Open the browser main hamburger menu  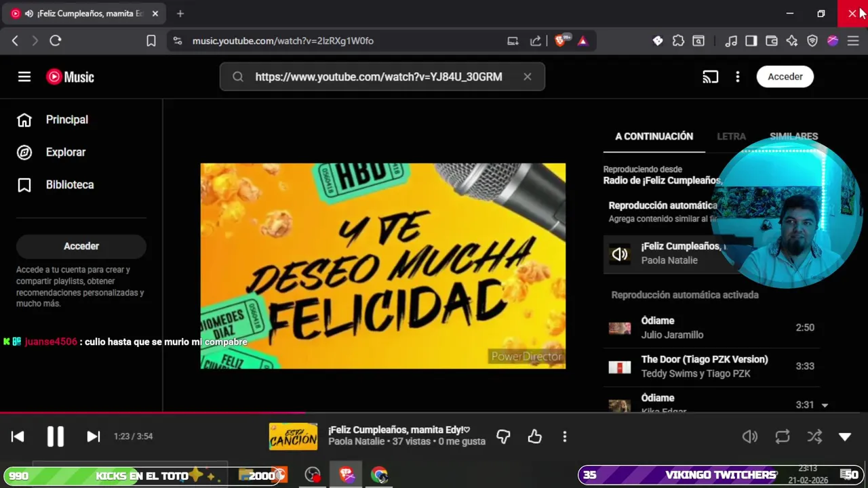tap(853, 41)
